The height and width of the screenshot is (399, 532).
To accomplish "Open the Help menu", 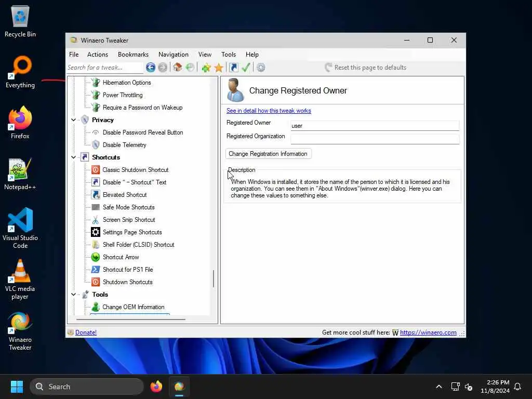I will [x=252, y=54].
